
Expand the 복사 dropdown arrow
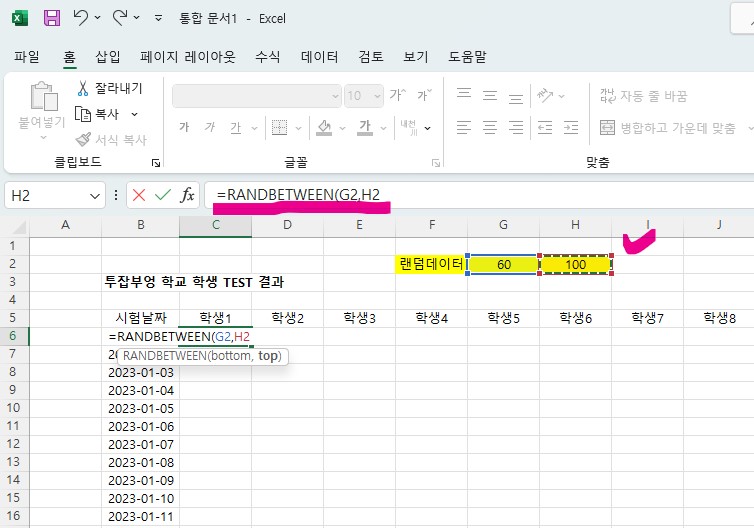tap(134, 114)
